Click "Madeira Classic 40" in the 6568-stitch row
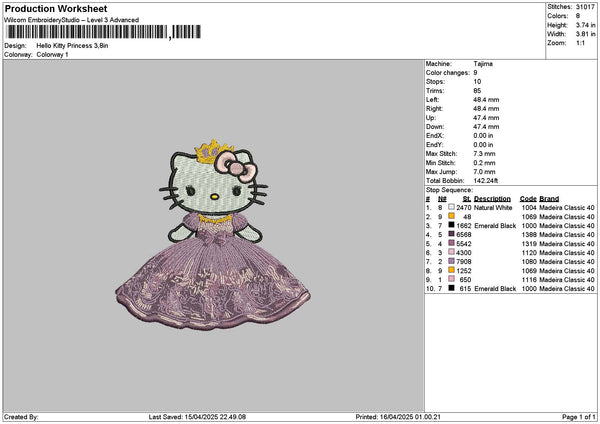 567,235
